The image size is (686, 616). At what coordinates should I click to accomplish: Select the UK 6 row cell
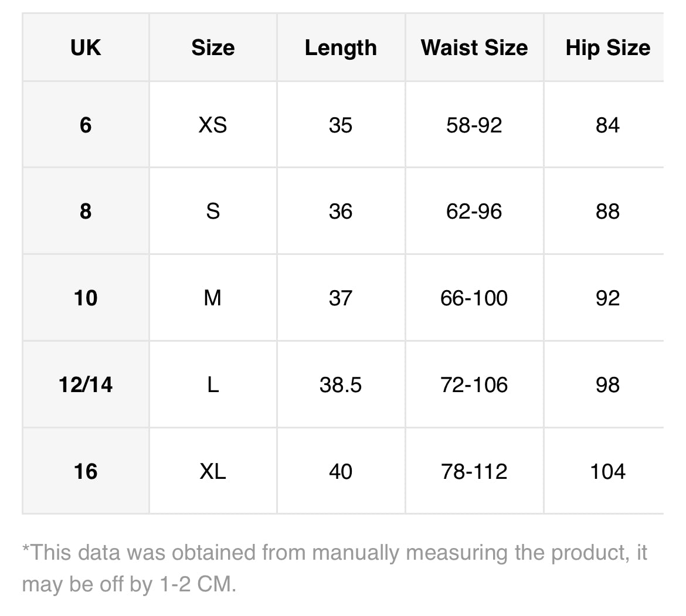[x=86, y=125]
